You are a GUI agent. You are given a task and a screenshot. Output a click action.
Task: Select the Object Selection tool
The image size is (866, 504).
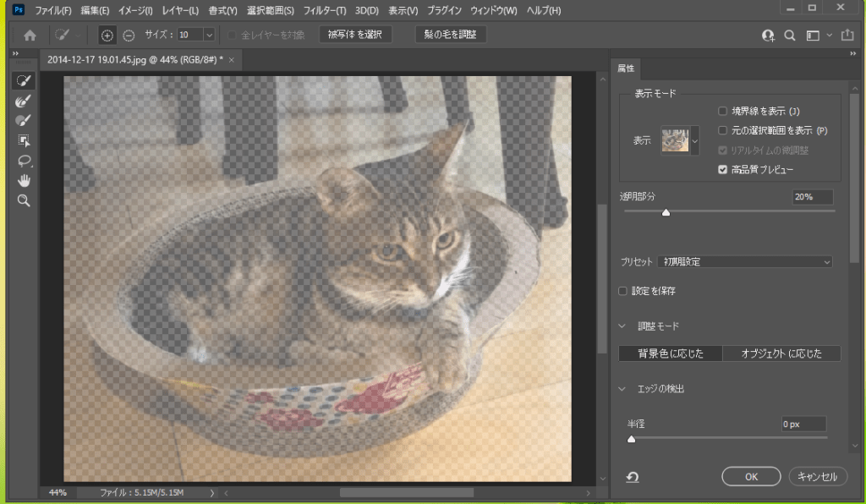(24, 140)
